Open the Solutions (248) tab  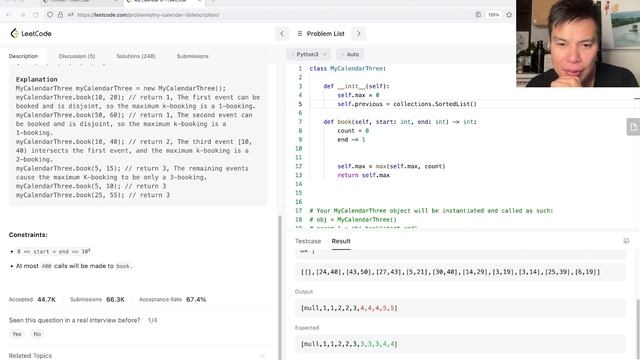tap(136, 56)
